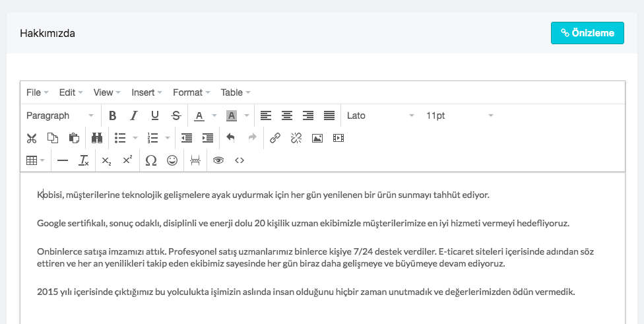The height and width of the screenshot is (324, 644).
Task: Apply superscript formatting
Action: pyautogui.click(x=128, y=160)
